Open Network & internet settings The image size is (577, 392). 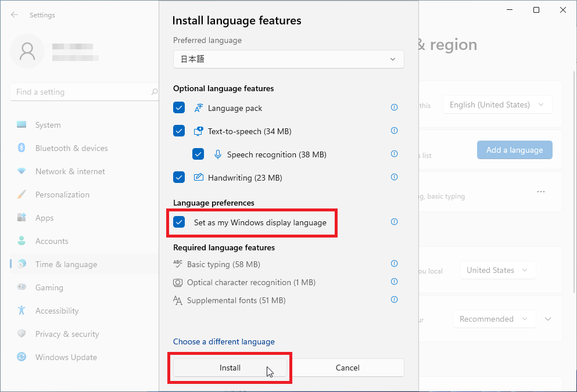click(x=84, y=171)
